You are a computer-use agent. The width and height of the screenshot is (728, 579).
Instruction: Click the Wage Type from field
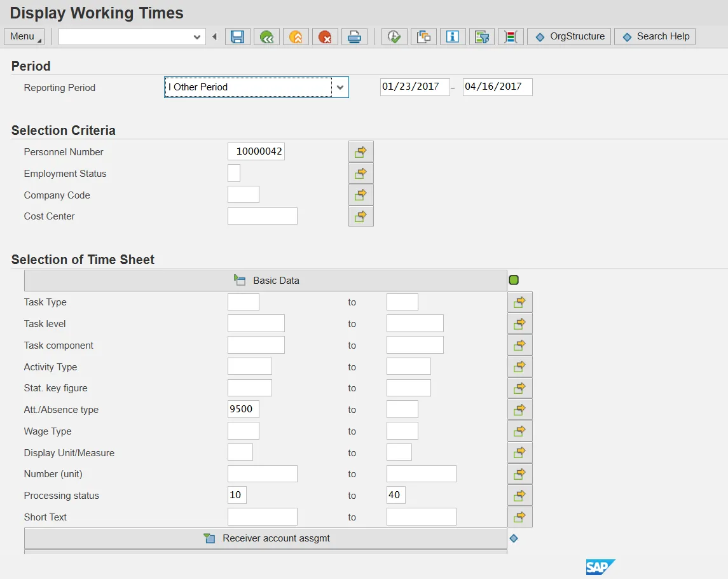244,431
